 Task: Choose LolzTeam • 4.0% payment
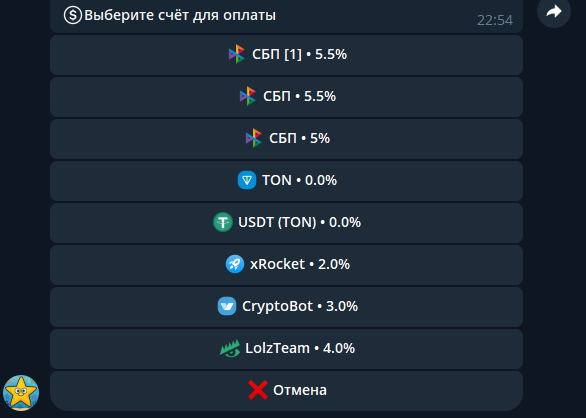[x=286, y=349]
